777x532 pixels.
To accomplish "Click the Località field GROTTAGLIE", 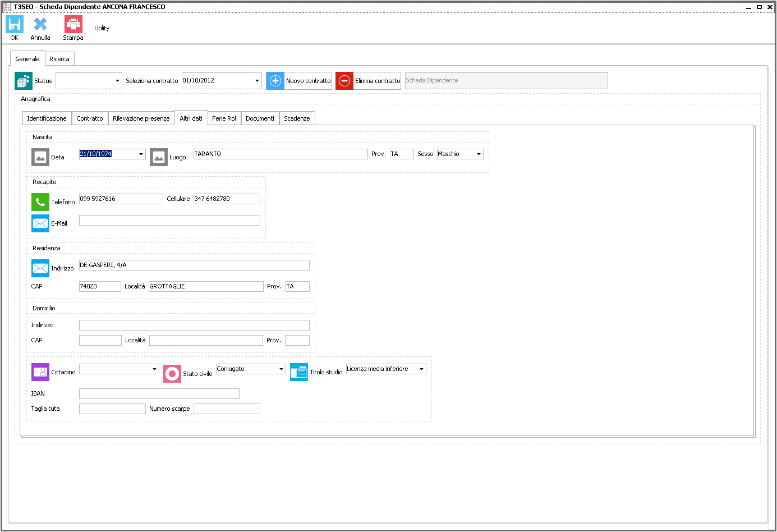I will pos(206,286).
